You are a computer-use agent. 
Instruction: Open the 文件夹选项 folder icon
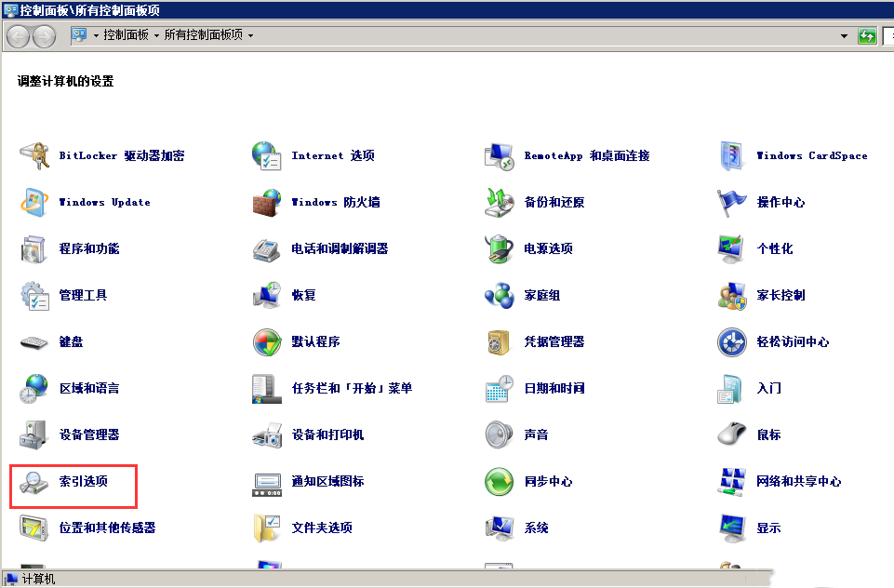pyautogui.click(x=267, y=528)
